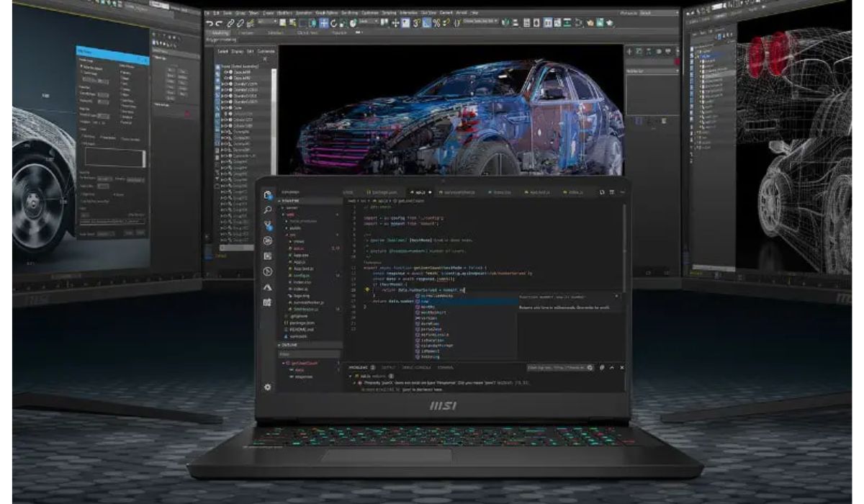
Task: Switch to the OUTPUT tab in VS Code panel
Action: point(389,367)
